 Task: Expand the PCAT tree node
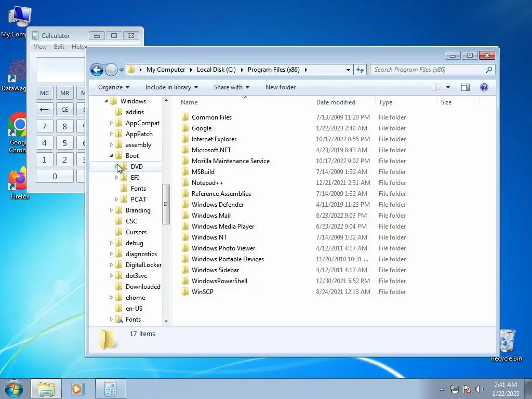117,199
